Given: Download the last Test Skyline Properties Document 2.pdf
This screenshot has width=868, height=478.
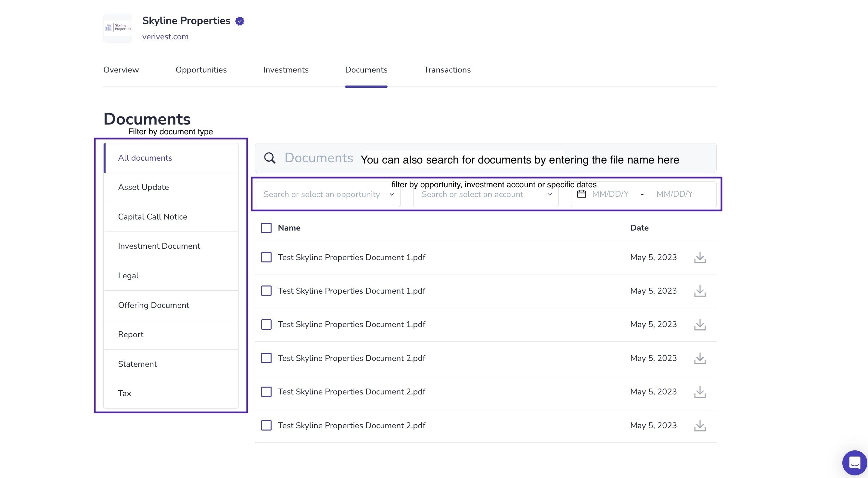Looking at the screenshot, I should click(700, 426).
